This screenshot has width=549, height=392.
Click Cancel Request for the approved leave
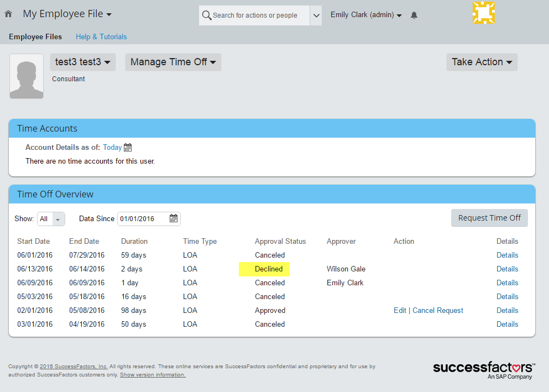[438, 311]
